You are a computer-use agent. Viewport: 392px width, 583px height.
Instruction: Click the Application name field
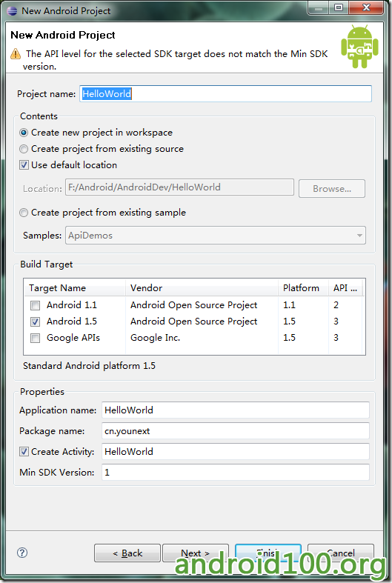[x=236, y=410]
